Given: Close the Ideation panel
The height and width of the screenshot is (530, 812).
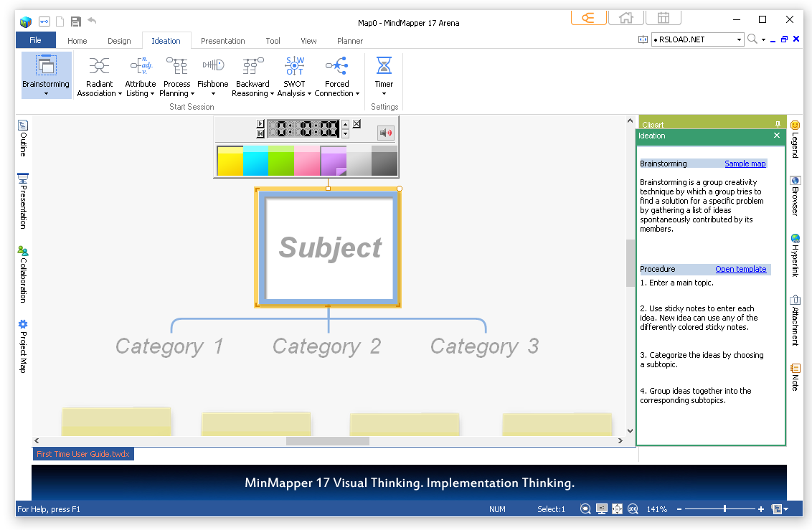Looking at the screenshot, I should pos(777,136).
